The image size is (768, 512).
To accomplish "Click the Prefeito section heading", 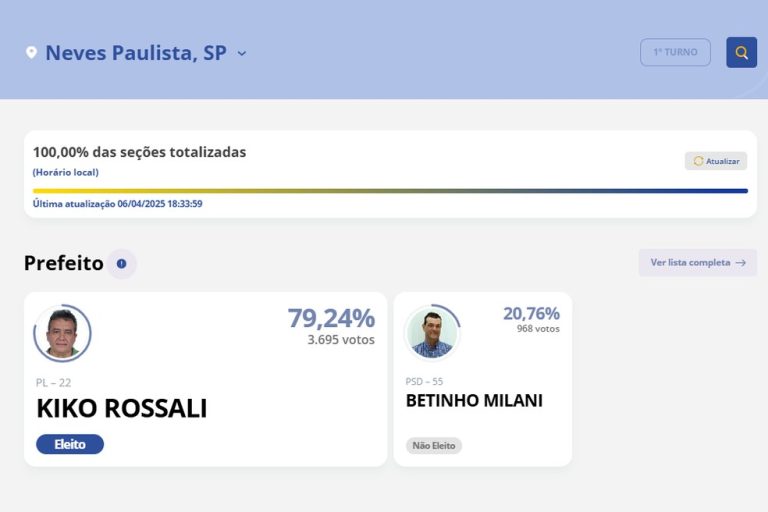I will coord(64,263).
